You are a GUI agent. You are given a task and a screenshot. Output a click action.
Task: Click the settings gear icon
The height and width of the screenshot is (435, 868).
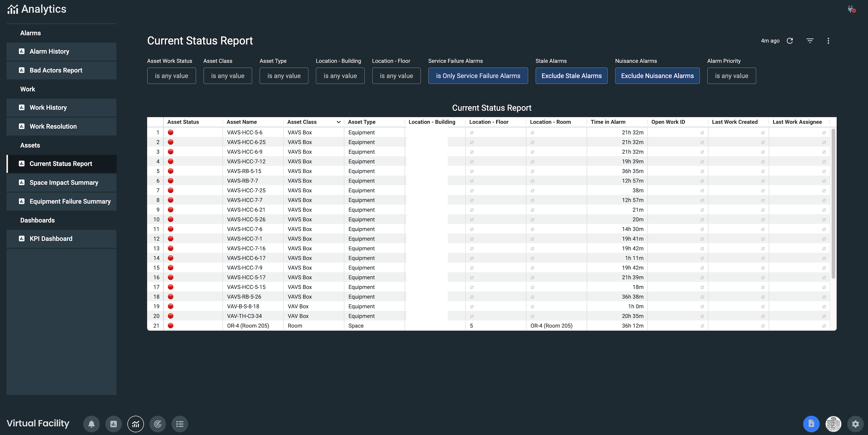coord(855,424)
